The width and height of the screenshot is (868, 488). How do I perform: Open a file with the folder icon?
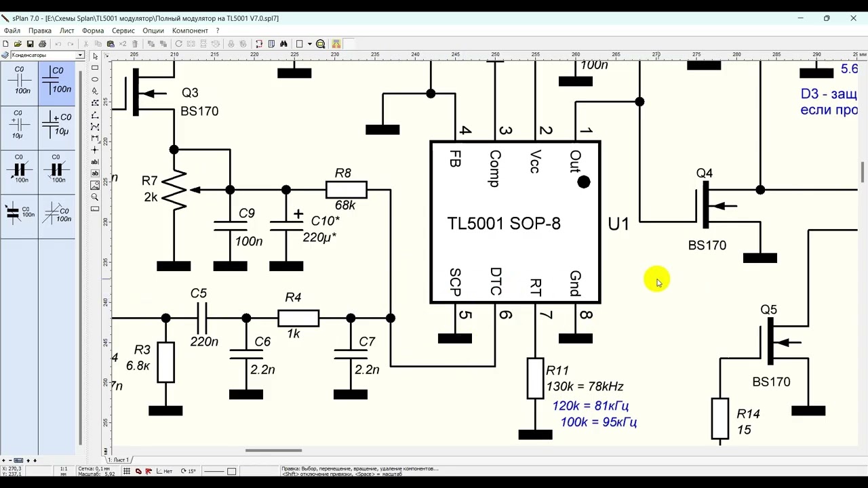[x=18, y=44]
